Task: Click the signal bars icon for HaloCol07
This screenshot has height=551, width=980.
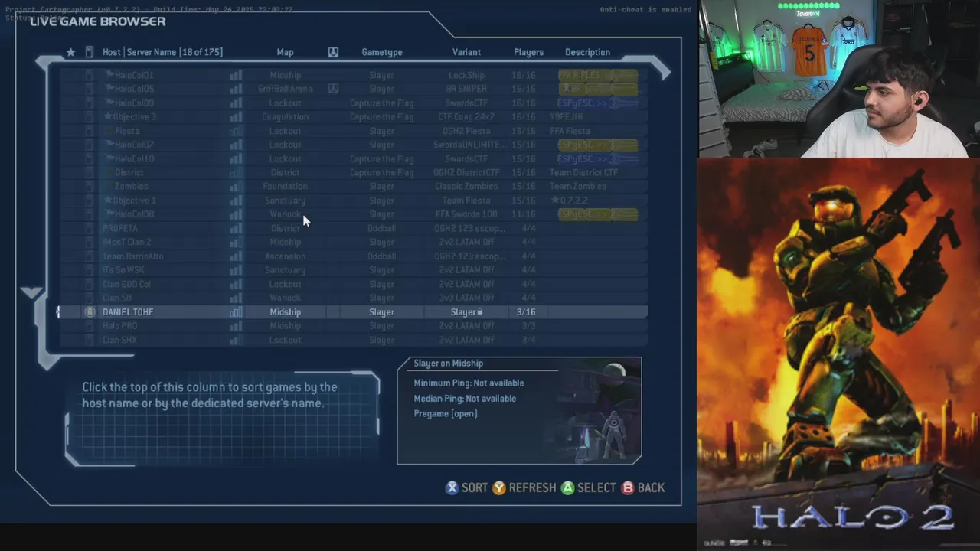Action: click(x=236, y=145)
